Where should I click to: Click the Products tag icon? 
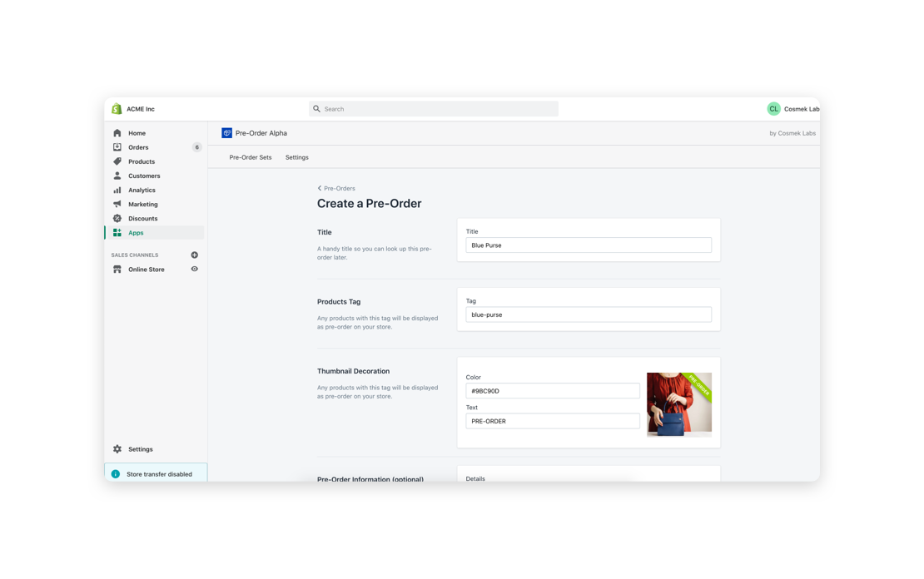(117, 161)
